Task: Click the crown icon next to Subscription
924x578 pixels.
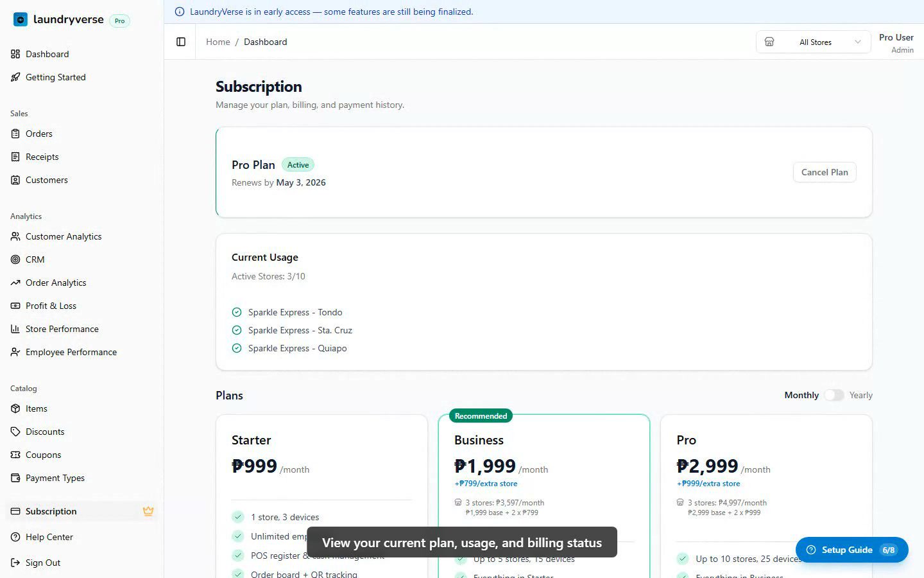Action: tap(148, 511)
